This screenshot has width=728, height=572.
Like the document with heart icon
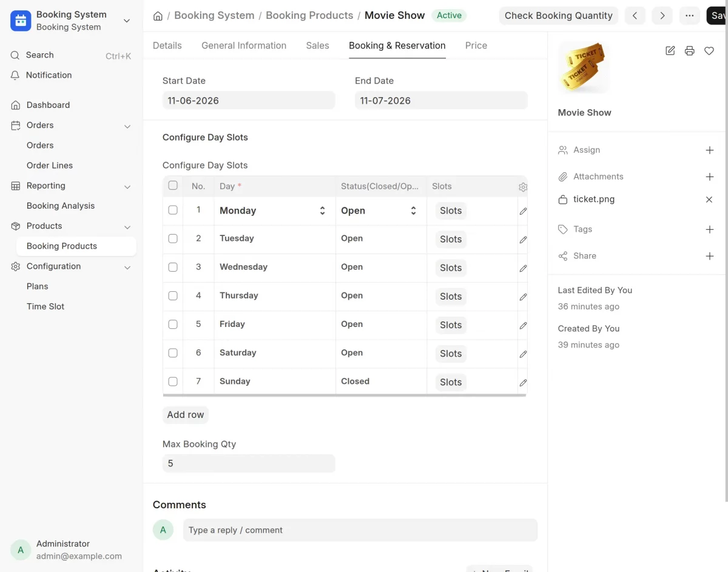coord(709,51)
